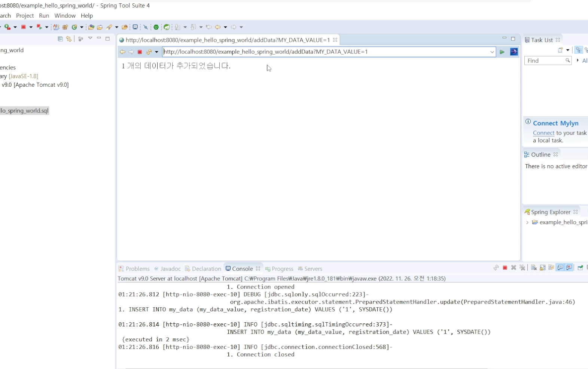Close the addData browser tab
The width and height of the screenshot is (588, 369).
point(335,40)
